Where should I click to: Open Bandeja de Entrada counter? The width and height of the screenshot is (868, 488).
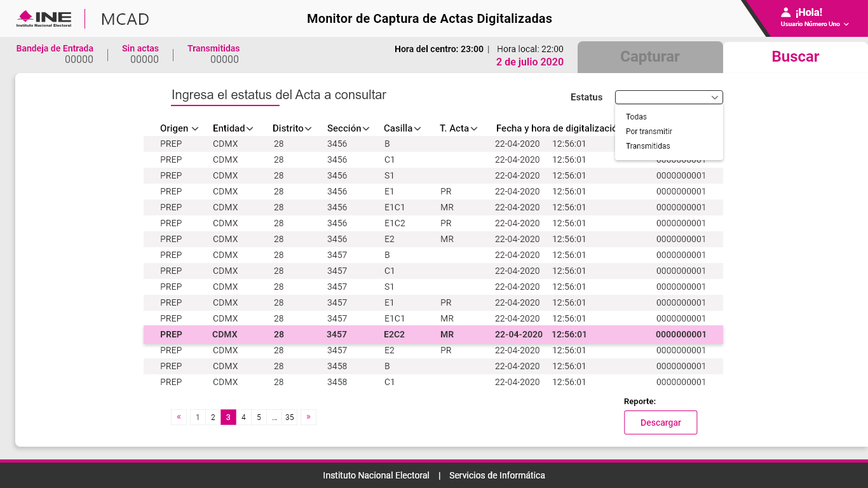[x=55, y=54]
